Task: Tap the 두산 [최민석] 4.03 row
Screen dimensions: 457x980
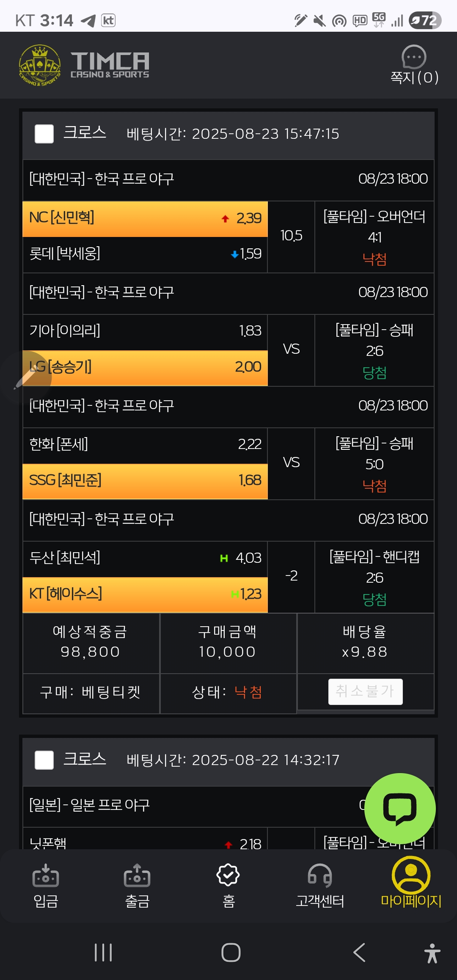Action: [145, 559]
